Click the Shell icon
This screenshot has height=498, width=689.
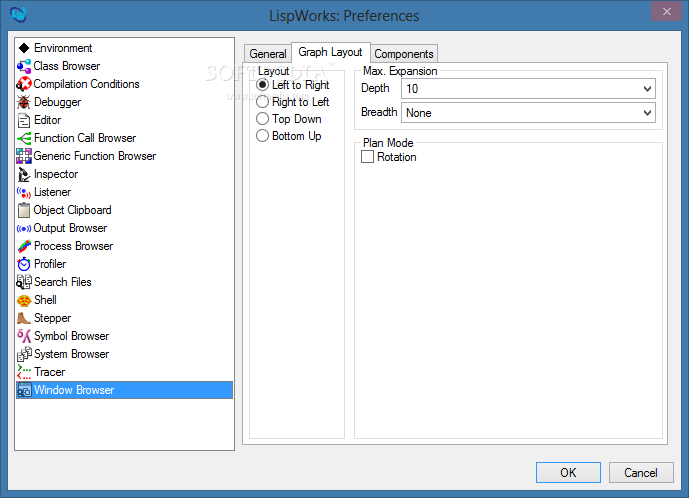pyautogui.click(x=24, y=301)
